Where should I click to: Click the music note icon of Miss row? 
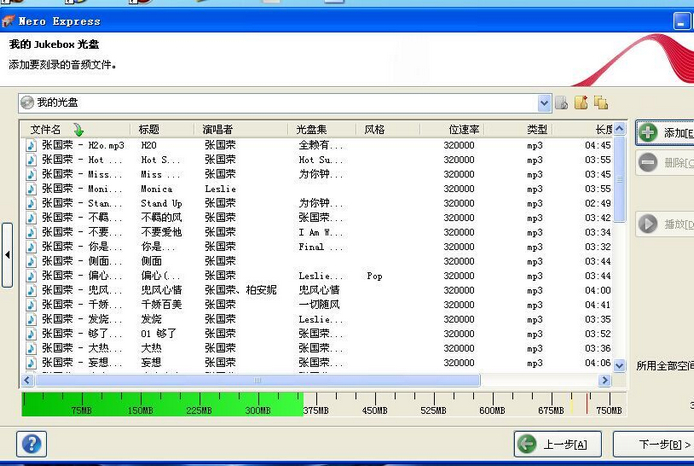tap(31, 174)
